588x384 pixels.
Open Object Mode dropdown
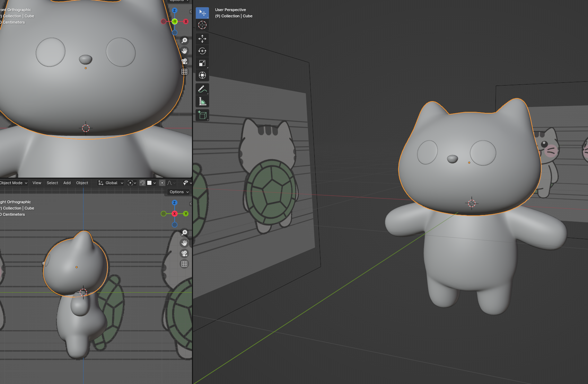click(x=13, y=183)
